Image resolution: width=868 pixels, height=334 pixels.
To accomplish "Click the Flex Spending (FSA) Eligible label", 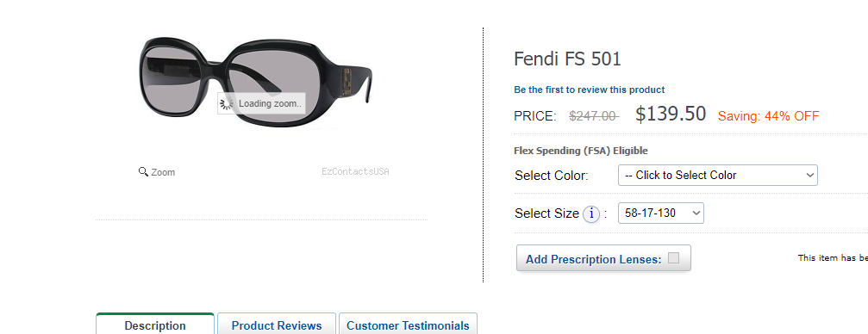I will point(581,151).
